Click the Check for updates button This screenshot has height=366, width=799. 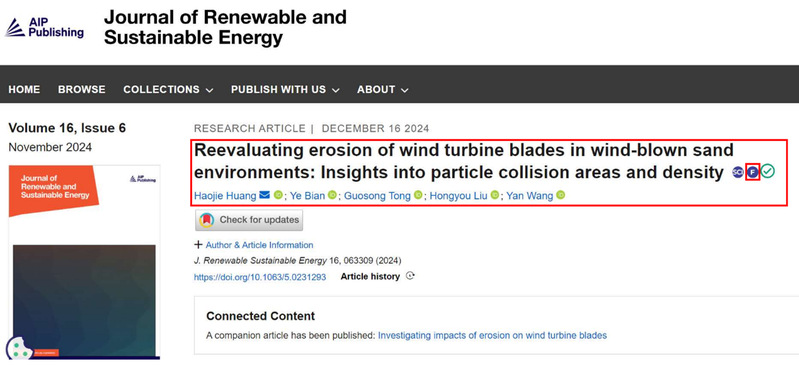(x=249, y=220)
